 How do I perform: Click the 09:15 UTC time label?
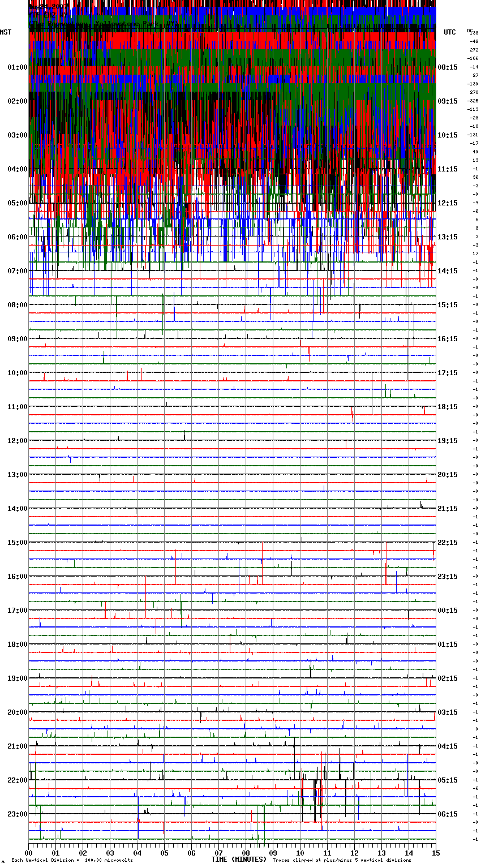[448, 101]
